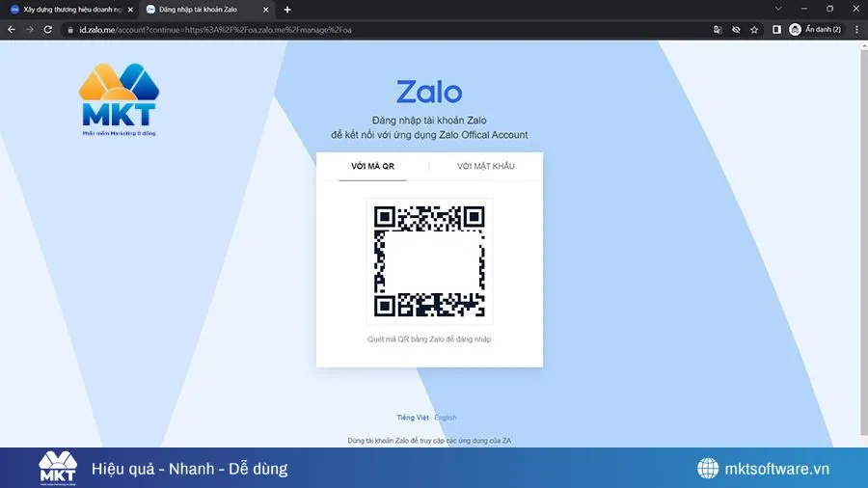Screen dimensions: 868x488
Task: Click the browser back arrow
Action: click(x=11, y=30)
